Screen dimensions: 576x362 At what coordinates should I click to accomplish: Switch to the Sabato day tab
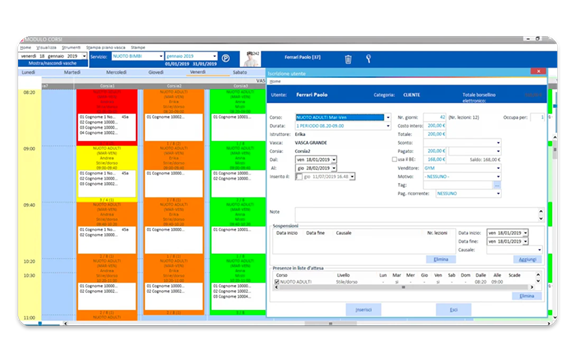240,72
